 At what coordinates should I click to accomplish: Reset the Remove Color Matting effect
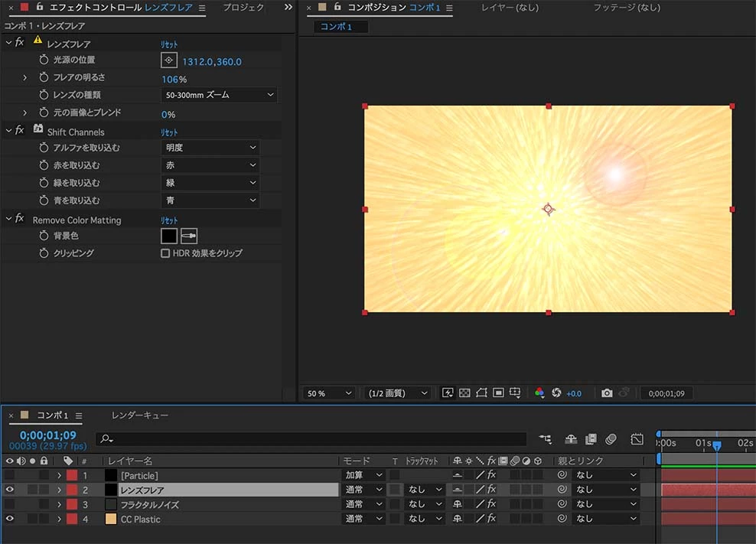pyautogui.click(x=169, y=220)
